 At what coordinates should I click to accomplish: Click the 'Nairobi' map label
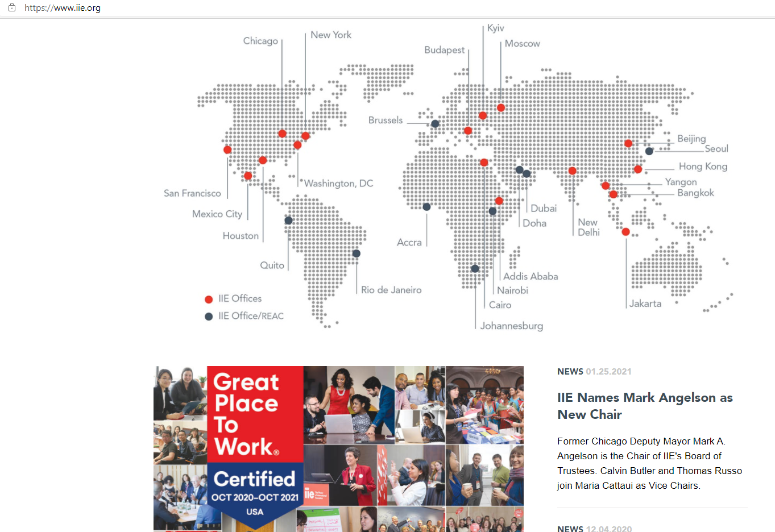512,290
